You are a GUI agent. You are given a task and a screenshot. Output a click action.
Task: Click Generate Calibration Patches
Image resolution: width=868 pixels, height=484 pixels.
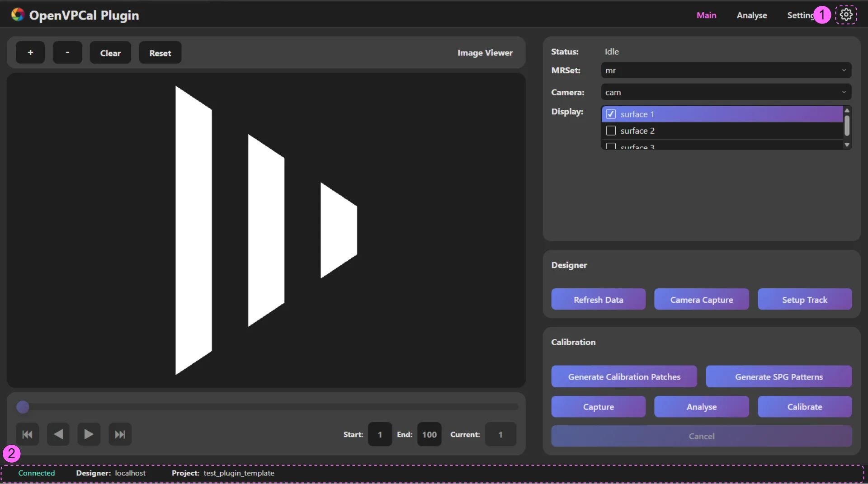[624, 376]
